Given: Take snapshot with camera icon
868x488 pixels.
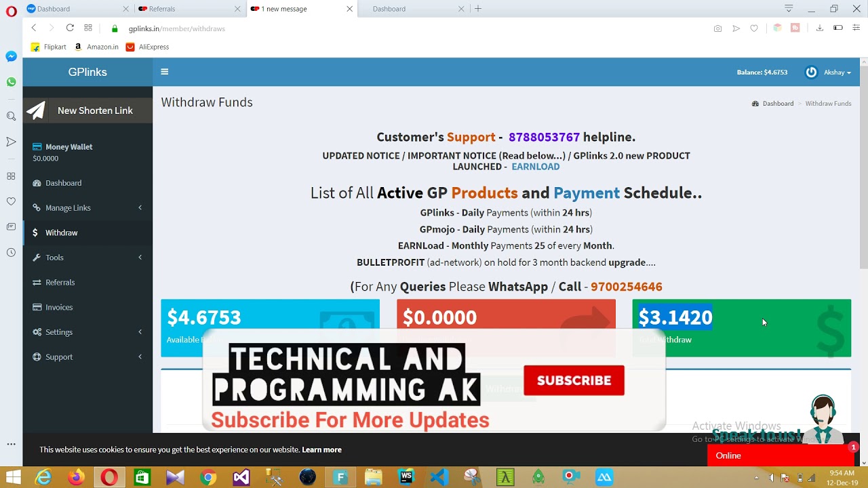Looking at the screenshot, I should [x=717, y=28].
